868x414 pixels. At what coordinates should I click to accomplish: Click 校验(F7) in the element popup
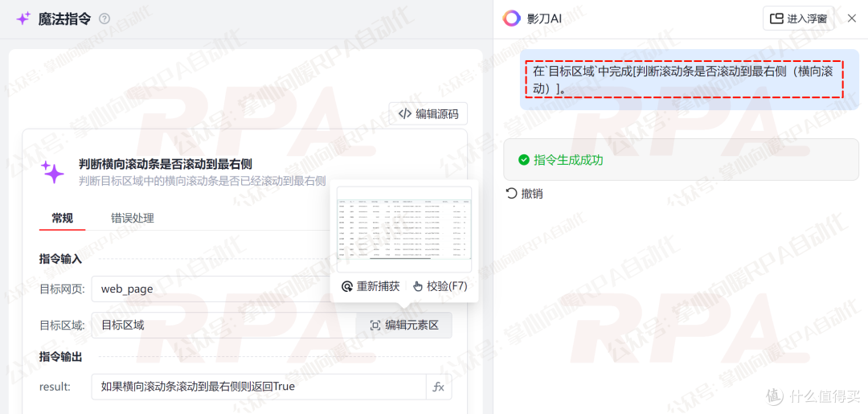coord(440,287)
